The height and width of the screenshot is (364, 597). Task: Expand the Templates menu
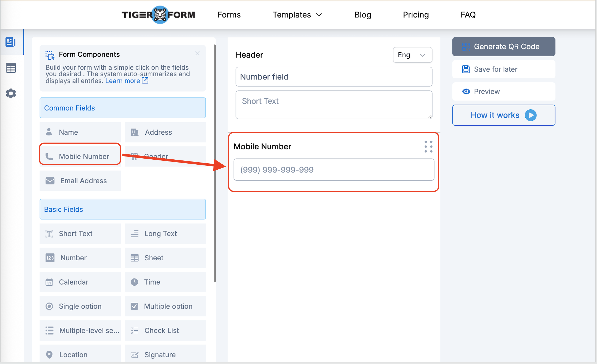click(x=297, y=15)
